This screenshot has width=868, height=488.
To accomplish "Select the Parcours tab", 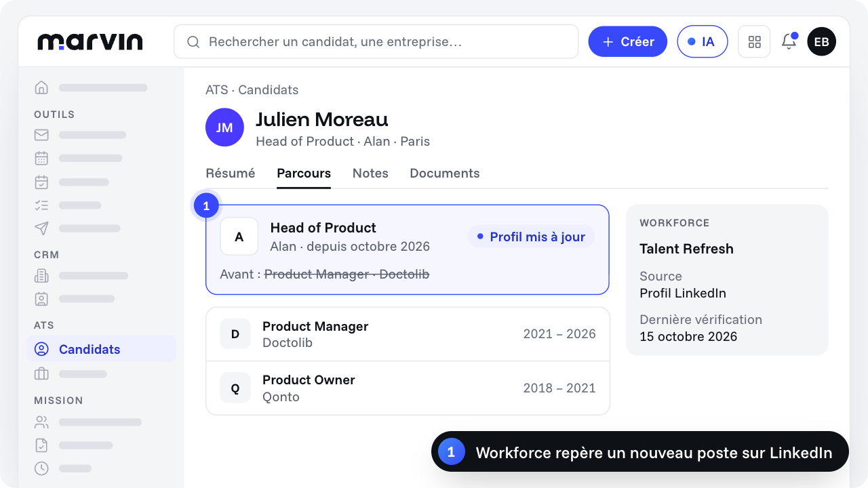I will click(x=304, y=173).
